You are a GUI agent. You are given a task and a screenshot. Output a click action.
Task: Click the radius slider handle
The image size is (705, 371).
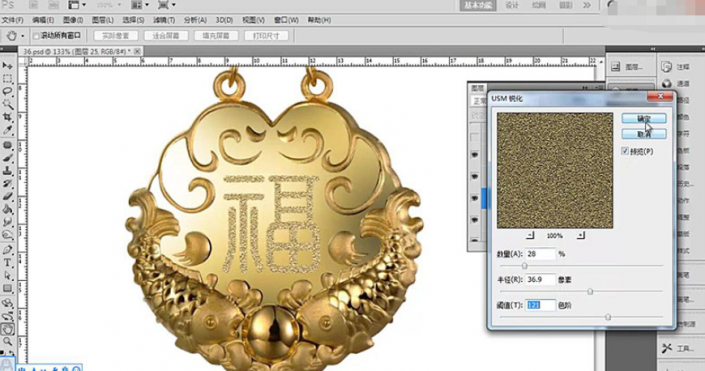point(590,291)
